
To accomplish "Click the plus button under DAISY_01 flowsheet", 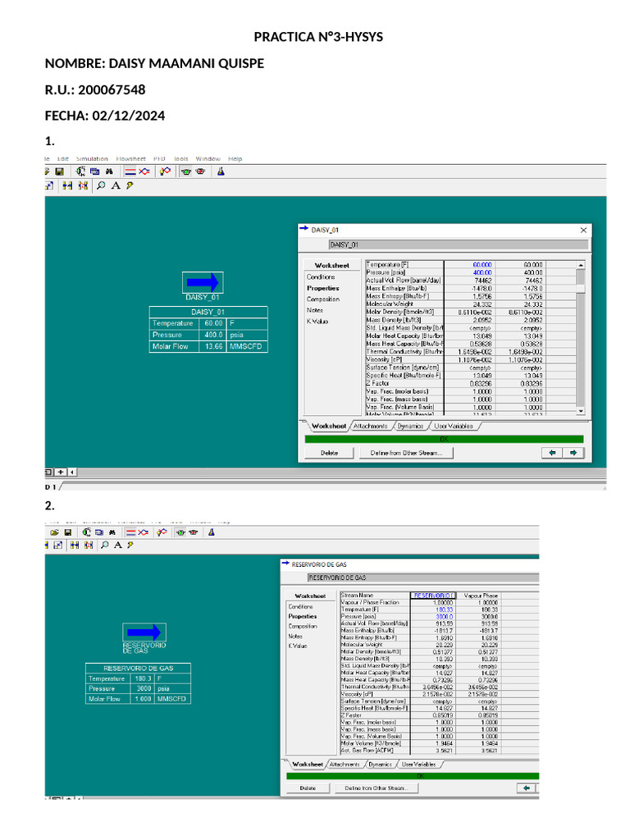I will (61, 472).
